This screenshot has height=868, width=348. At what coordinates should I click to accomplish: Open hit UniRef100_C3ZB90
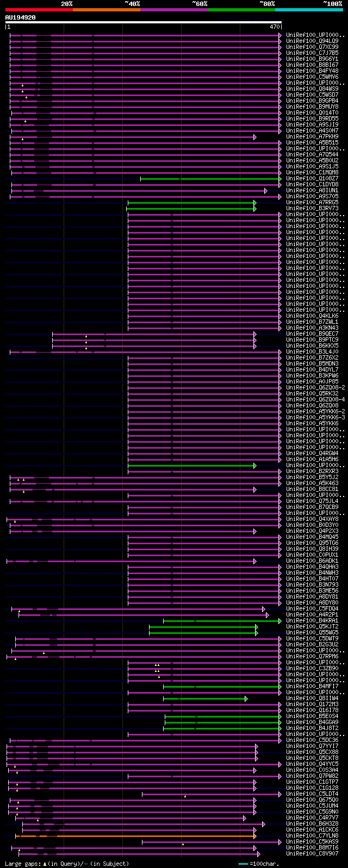312,668
